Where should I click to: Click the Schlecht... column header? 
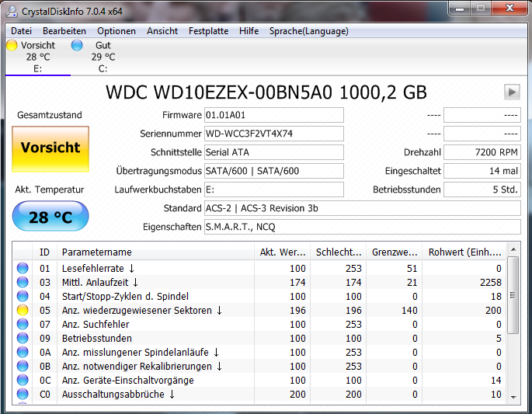click(x=339, y=252)
